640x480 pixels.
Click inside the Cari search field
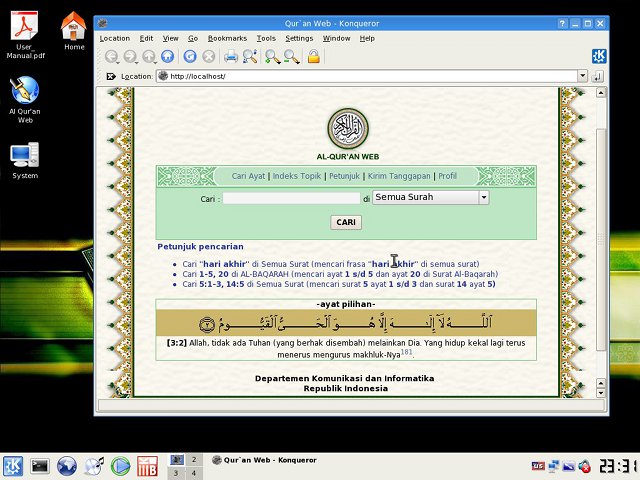click(x=291, y=198)
